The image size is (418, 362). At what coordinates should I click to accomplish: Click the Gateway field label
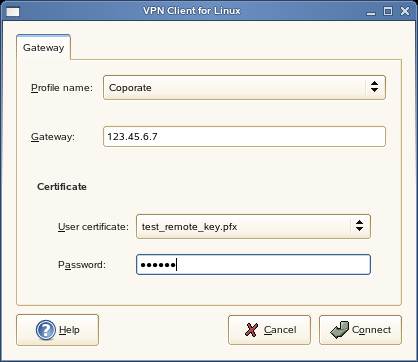pos(53,137)
